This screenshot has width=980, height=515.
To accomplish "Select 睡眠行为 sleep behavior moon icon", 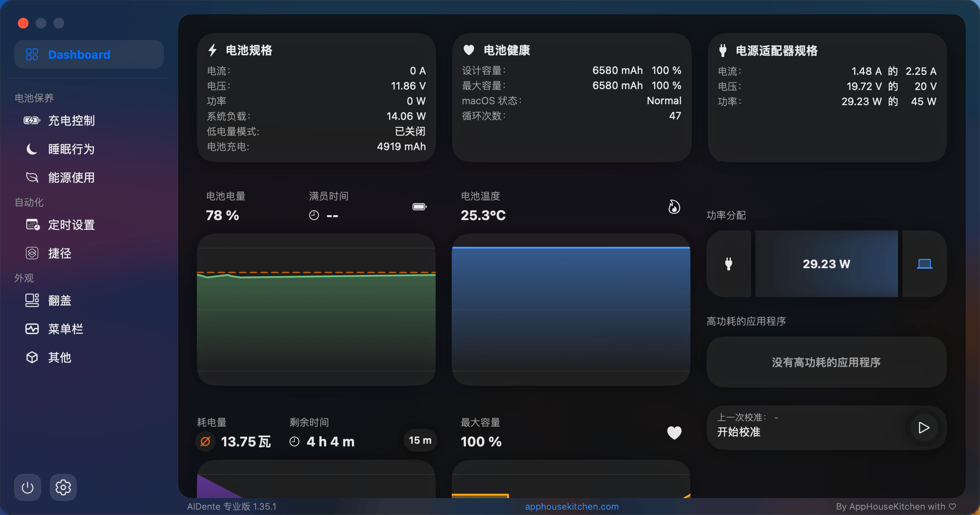I will (32, 149).
